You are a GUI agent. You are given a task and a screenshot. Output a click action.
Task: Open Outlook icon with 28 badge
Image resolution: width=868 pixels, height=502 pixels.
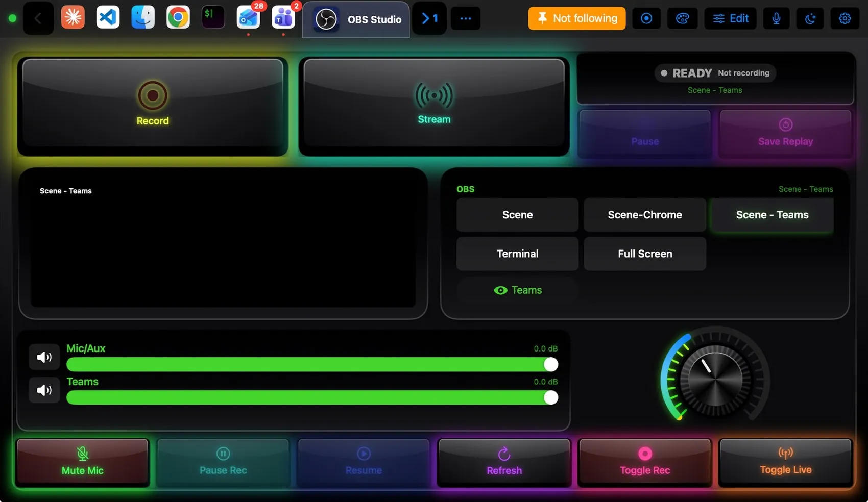coord(249,18)
